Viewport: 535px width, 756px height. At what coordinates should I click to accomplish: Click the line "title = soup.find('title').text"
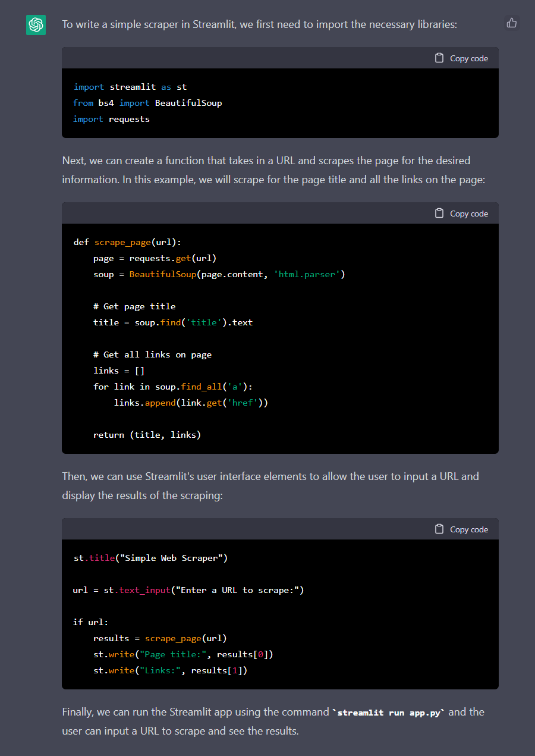tap(173, 322)
